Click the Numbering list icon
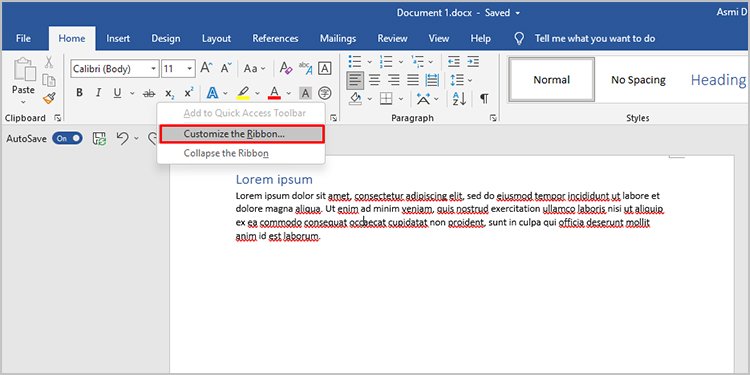Screen dimensions: 750x375 pos(386,62)
